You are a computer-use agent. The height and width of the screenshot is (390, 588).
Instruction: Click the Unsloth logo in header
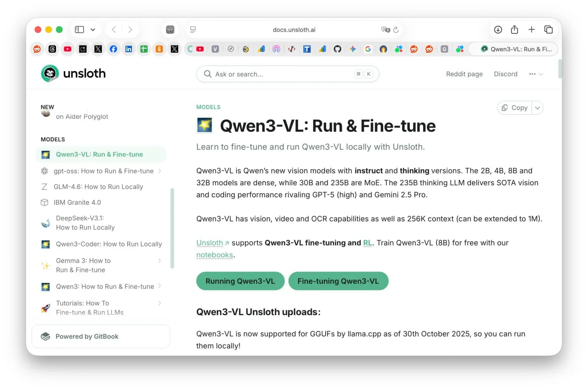coord(73,73)
